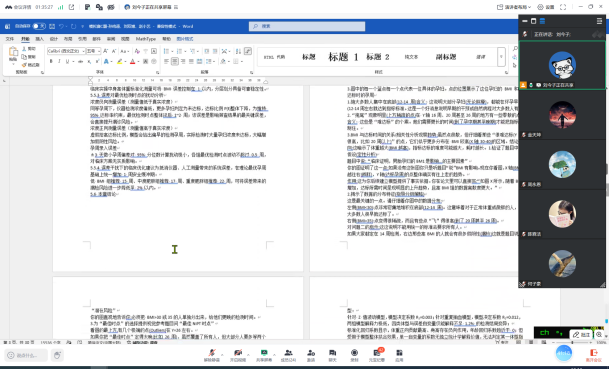Switch participant panel to list view icon
The width and height of the screenshot is (609, 369).
point(542,21)
